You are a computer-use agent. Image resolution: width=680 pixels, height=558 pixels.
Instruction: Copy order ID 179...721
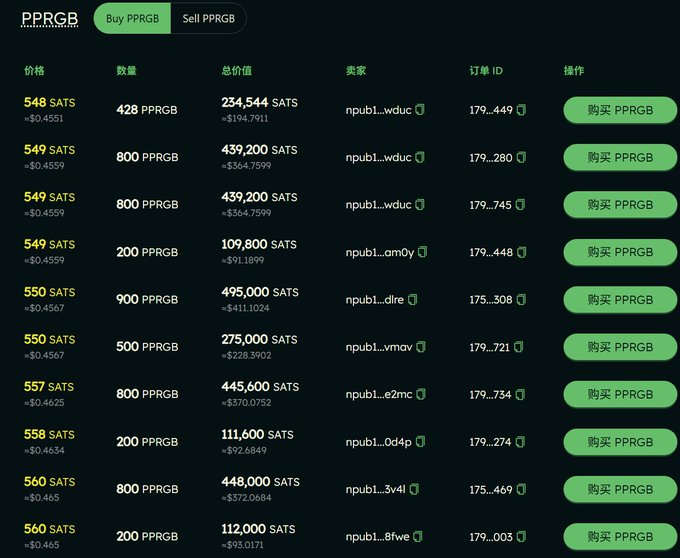point(519,346)
